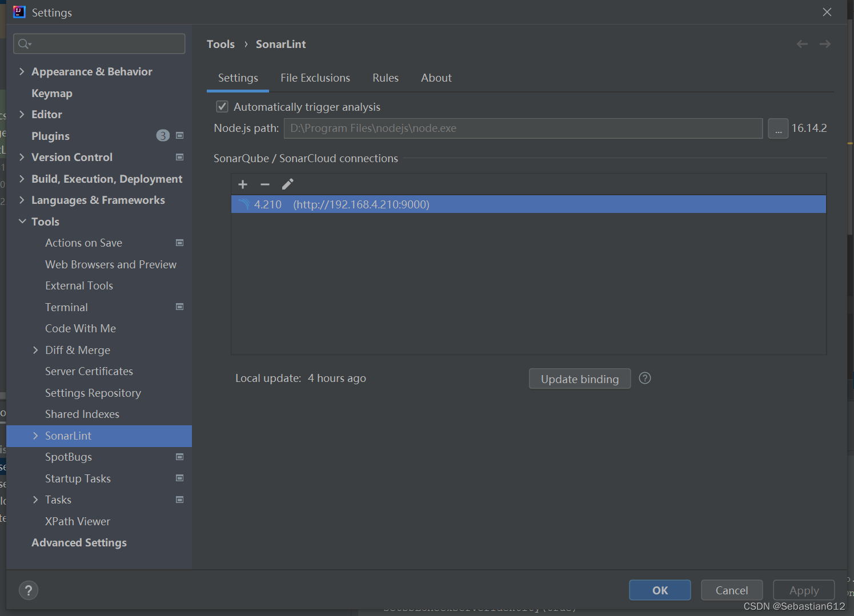Remove the selected SonarQube connection
The width and height of the screenshot is (854, 616).
tap(265, 184)
